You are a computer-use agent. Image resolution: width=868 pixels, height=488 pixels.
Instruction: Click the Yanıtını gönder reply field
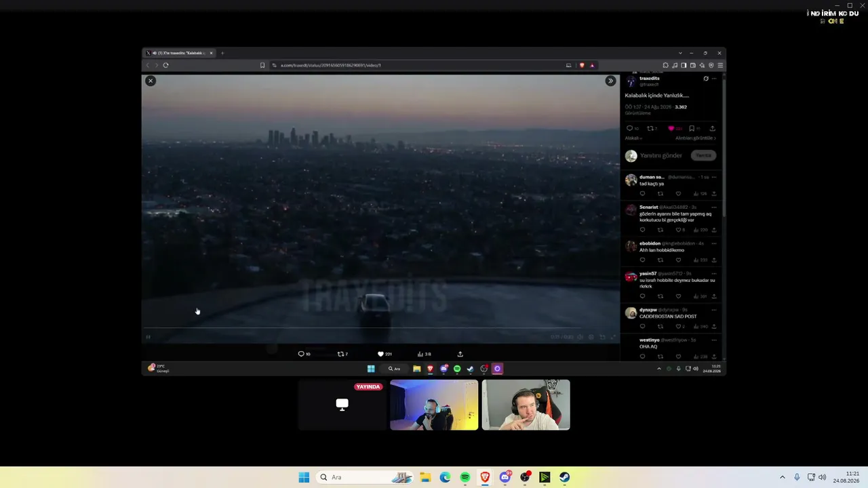661,155
